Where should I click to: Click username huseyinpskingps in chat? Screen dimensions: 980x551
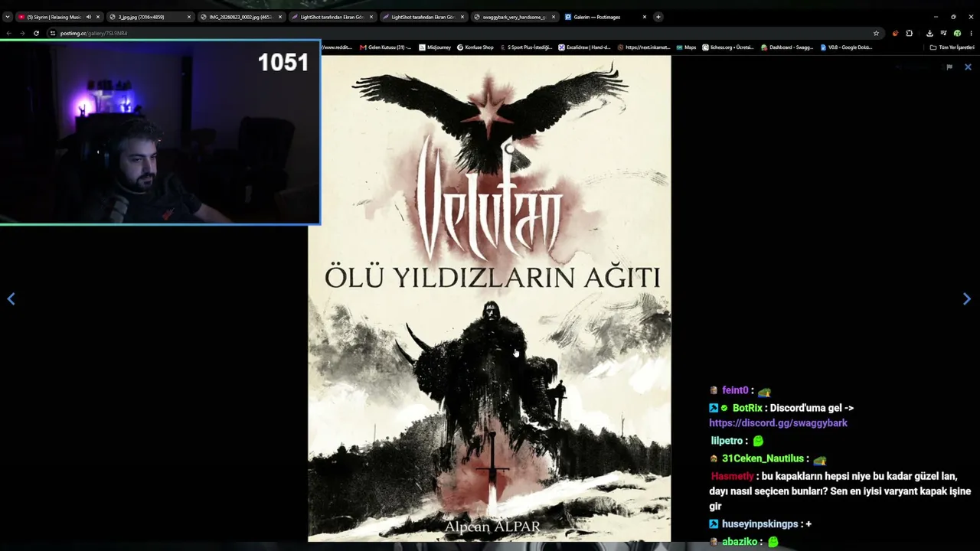(x=760, y=524)
